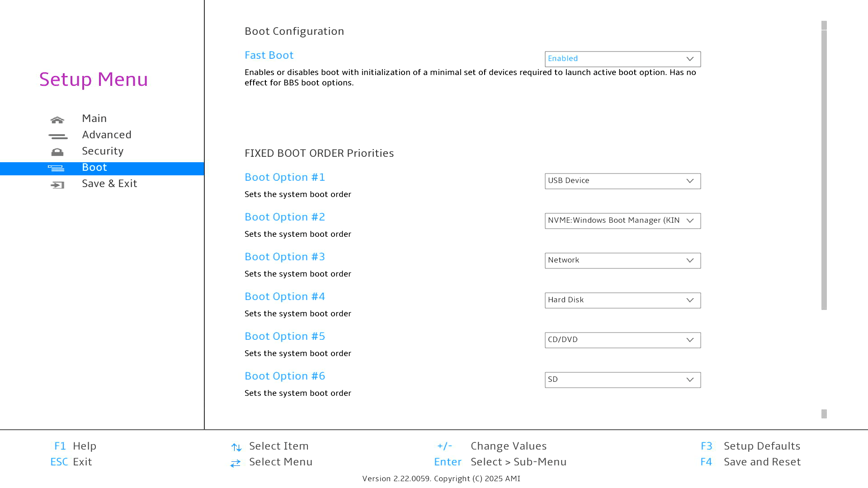868x488 pixels.
Task: Click the up-down Select Item arrows icon
Action: click(x=236, y=447)
